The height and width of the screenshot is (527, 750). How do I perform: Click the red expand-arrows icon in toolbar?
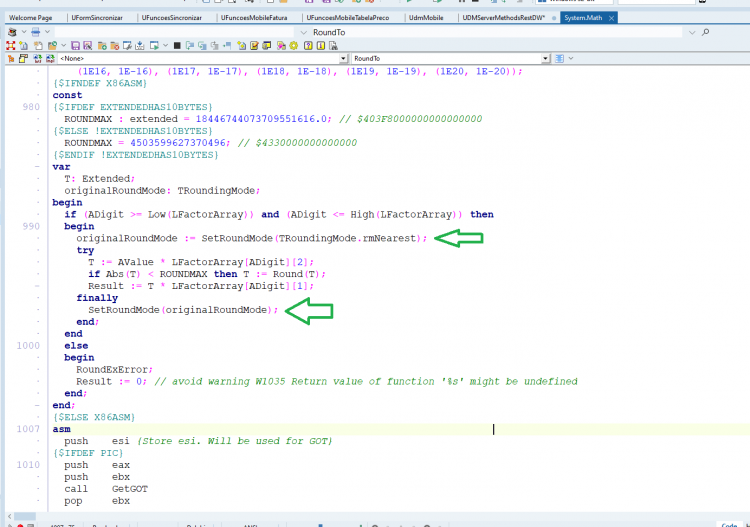pyautogui.click(x=11, y=45)
